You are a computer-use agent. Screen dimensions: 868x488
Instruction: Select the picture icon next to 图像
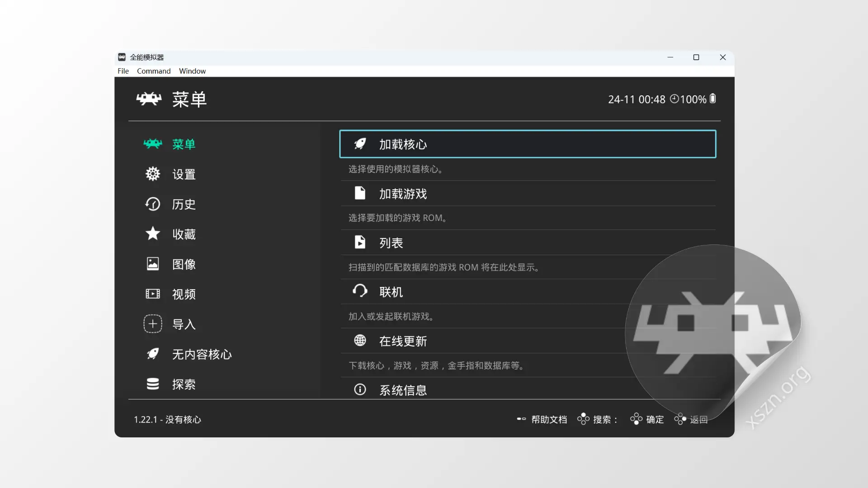(x=153, y=264)
